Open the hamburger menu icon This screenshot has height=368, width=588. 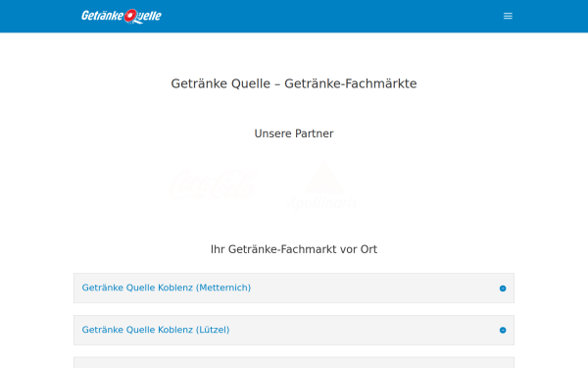(508, 16)
